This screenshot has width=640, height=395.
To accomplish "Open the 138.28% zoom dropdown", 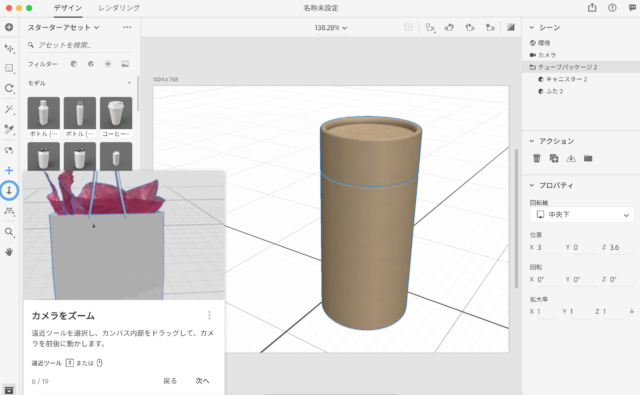I will coord(331,28).
